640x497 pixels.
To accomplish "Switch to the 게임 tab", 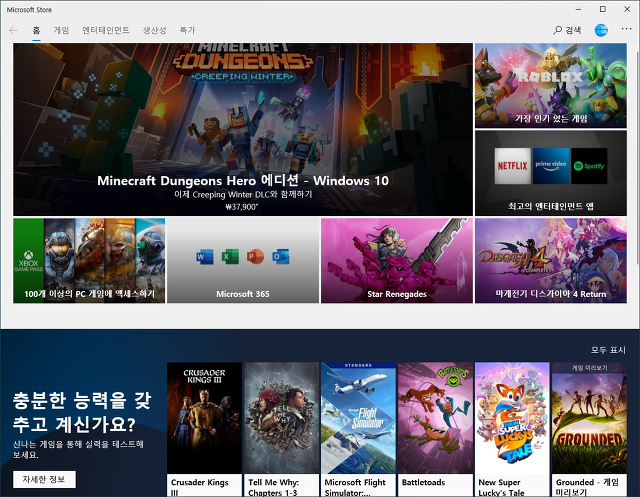I will click(61, 30).
